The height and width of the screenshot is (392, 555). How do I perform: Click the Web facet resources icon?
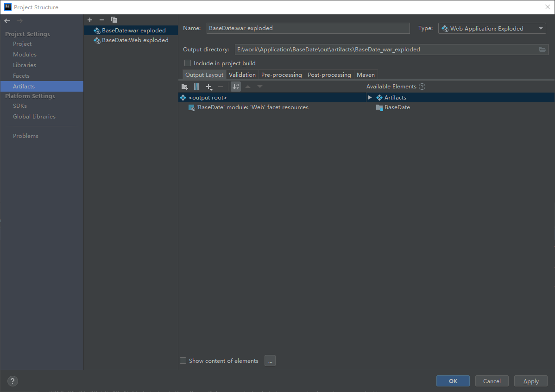click(191, 107)
